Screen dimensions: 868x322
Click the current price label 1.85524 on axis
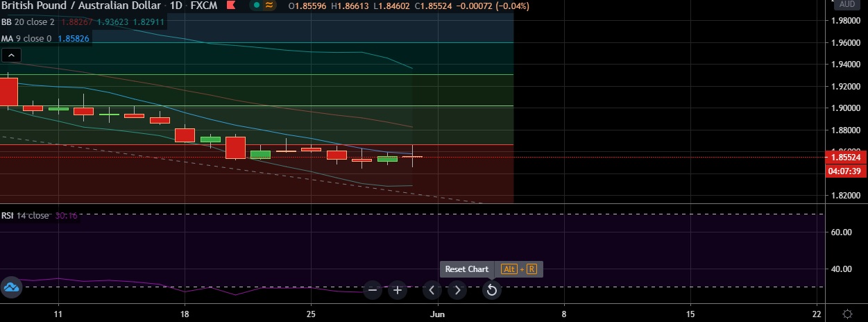click(x=846, y=158)
